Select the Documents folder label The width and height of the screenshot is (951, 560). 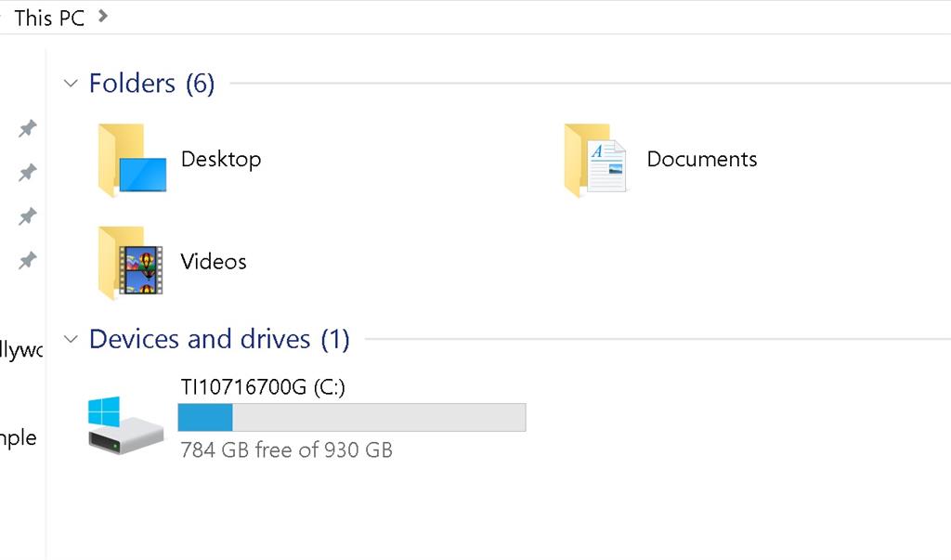(701, 160)
